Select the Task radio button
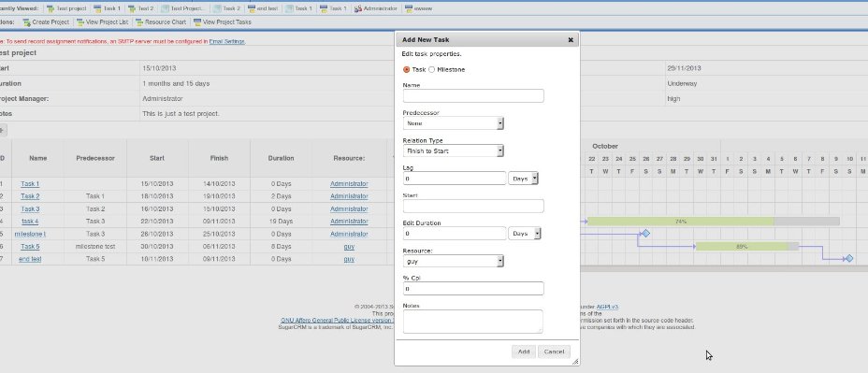 (406, 70)
